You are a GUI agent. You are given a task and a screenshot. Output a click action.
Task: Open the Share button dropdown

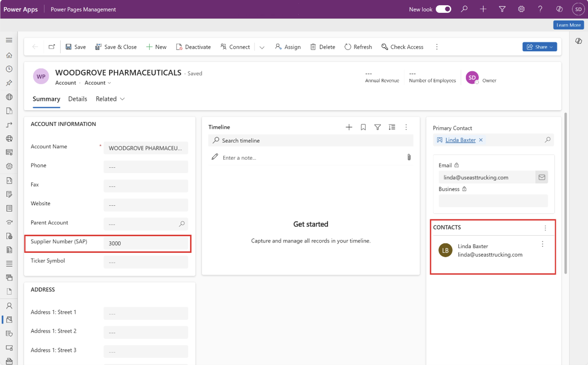pyautogui.click(x=552, y=47)
